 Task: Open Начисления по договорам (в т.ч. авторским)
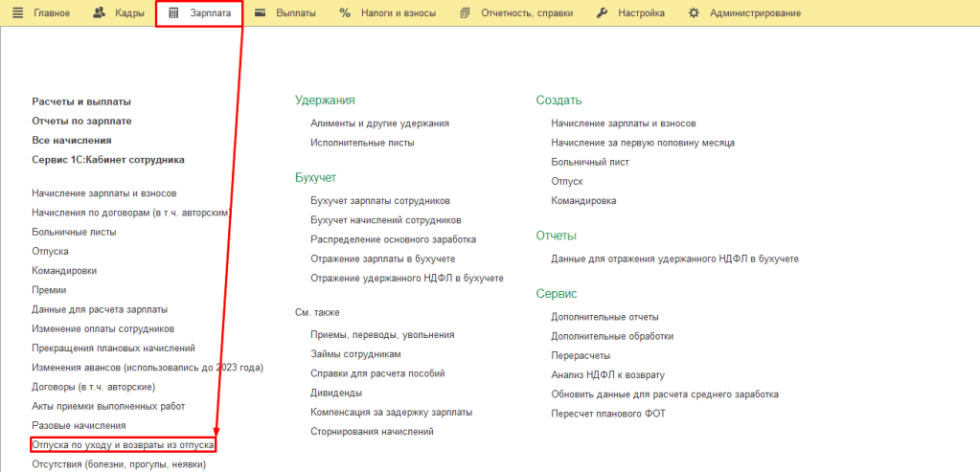pyautogui.click(x=131, y=213)
